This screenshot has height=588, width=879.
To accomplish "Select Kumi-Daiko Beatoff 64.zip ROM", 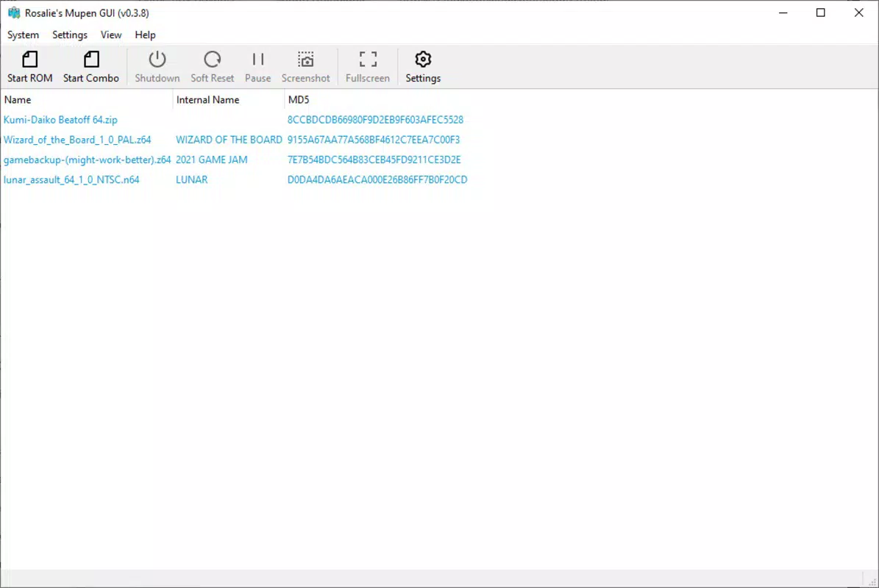I will tap(60, 120).
